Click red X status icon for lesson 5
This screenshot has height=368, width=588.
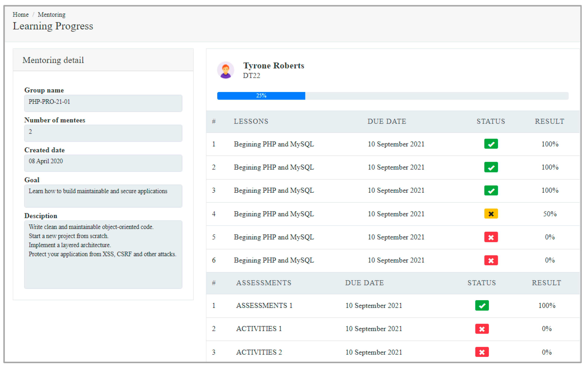[491, 237]
